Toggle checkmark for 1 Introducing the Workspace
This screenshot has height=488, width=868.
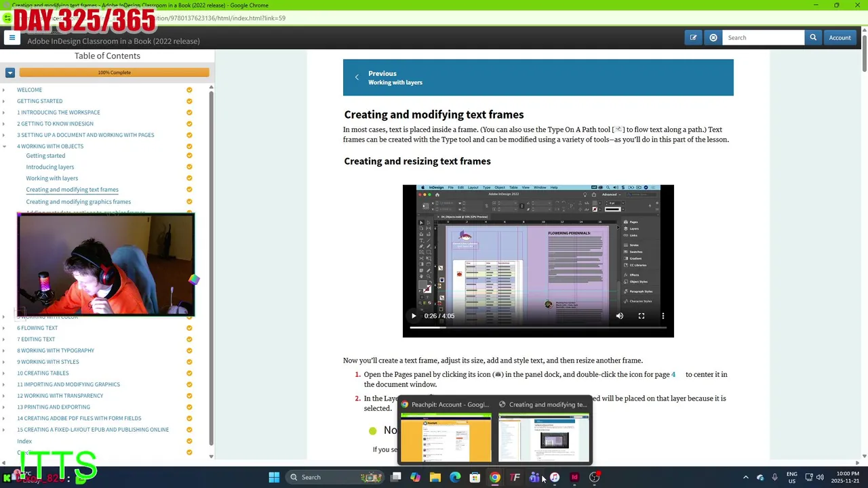click(x=189, y=113)
